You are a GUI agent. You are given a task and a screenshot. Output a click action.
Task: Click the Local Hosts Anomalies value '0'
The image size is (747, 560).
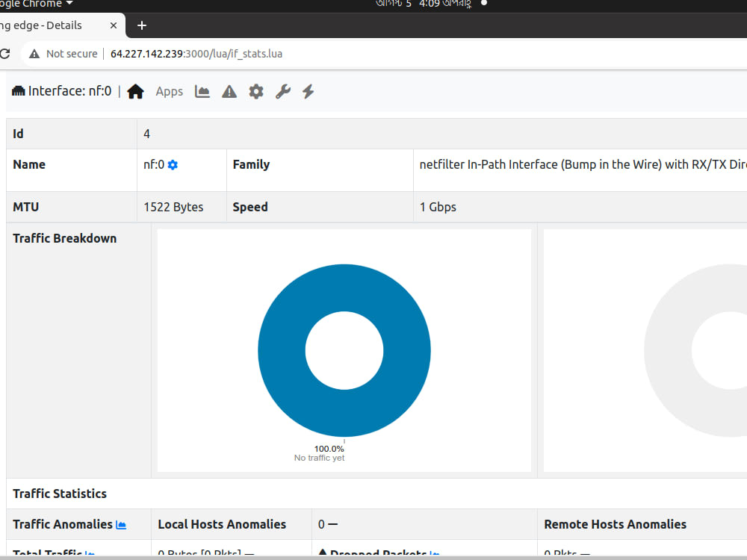(x=321, y=524)
